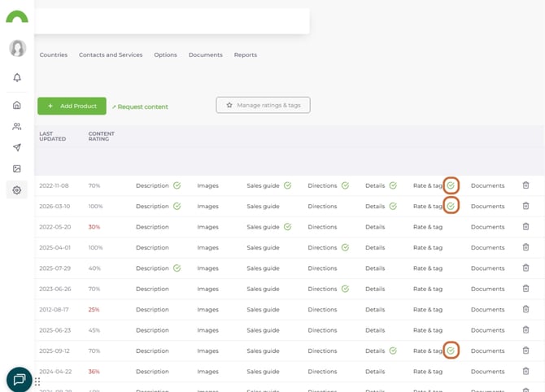Open the image gallery icon in sidebar
Screen dimensions: 545x392
pos(17,168)
